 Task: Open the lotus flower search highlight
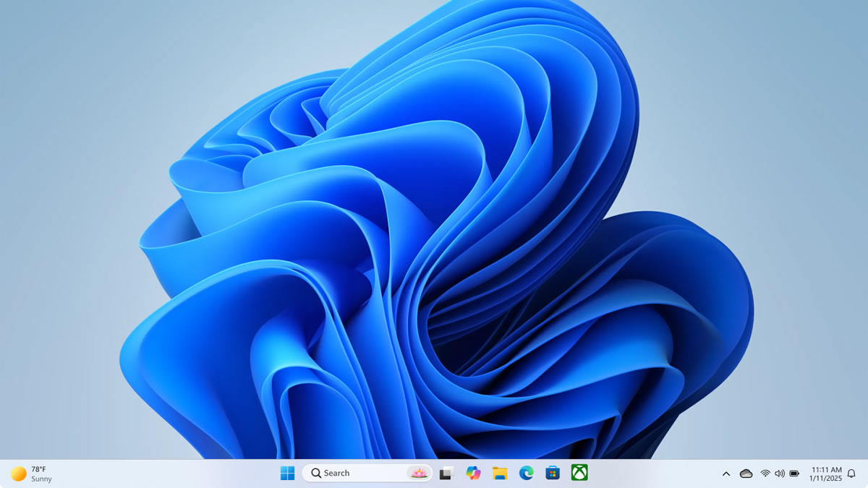click(x=418, y=473)
